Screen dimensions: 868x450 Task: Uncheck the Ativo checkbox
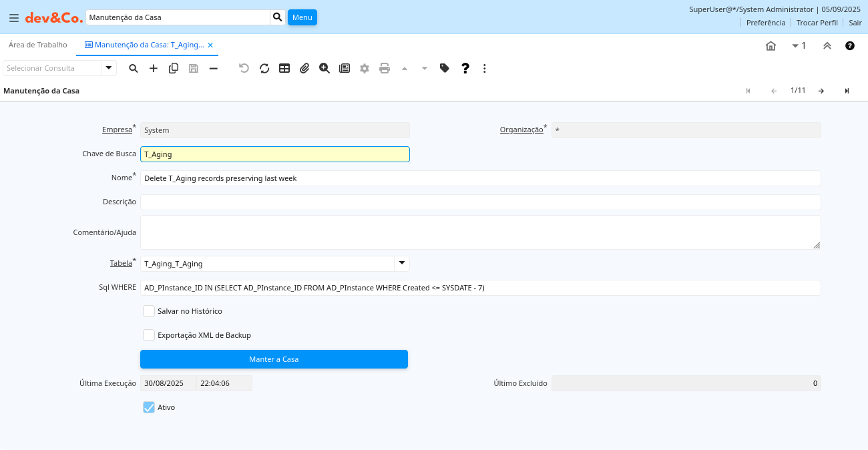[x=149, y=407]
